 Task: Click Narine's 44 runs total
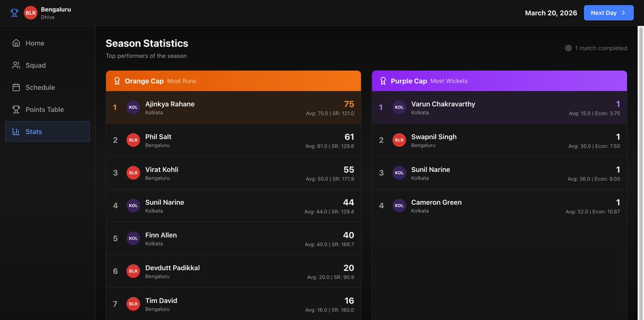(x=349, y=203)
